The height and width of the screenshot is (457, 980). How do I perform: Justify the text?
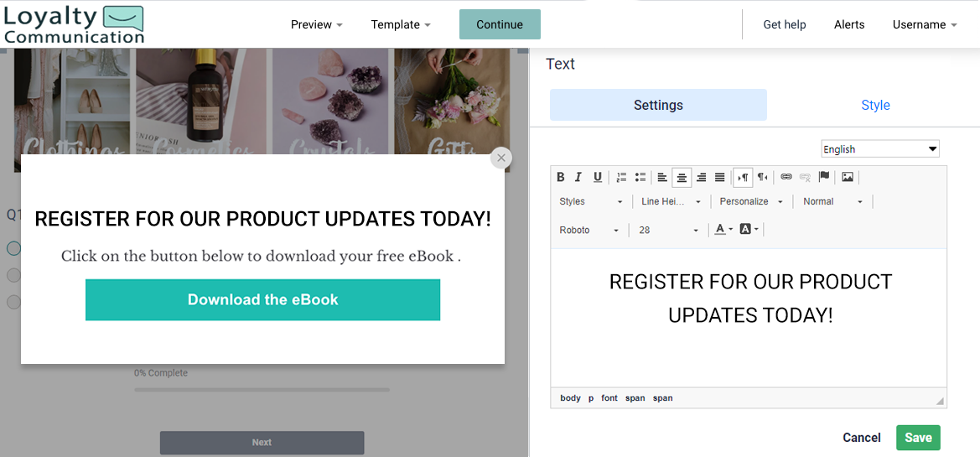719,177
